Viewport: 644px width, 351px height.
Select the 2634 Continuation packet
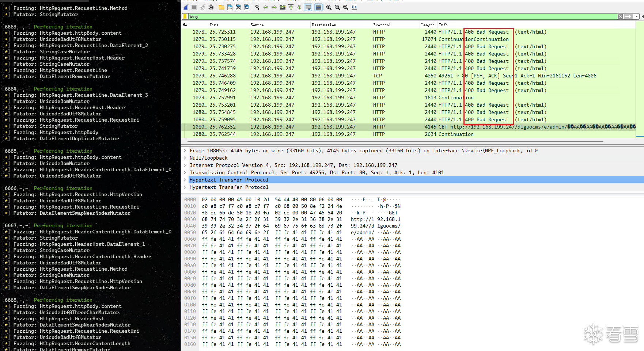[409, 134]
